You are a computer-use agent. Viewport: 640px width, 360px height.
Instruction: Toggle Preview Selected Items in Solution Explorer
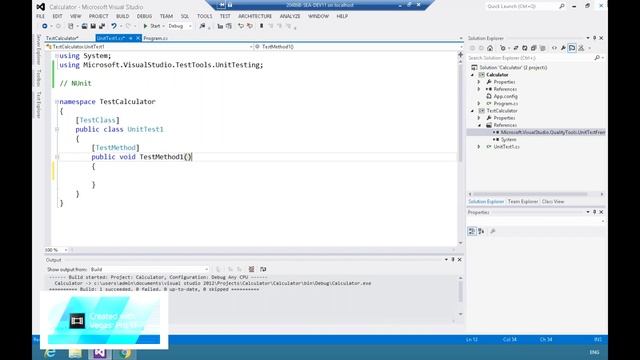coord(572,48)
